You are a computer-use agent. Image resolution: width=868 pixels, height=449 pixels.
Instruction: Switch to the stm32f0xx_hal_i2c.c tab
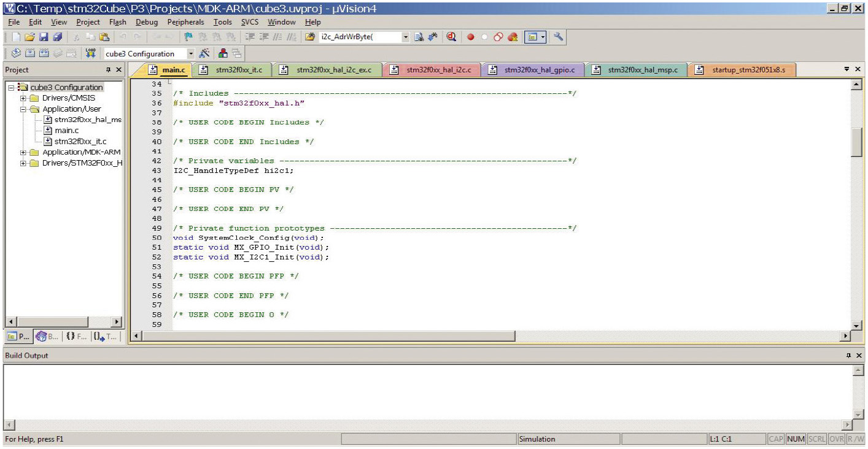pyautogui.click(x=432, y=70)
